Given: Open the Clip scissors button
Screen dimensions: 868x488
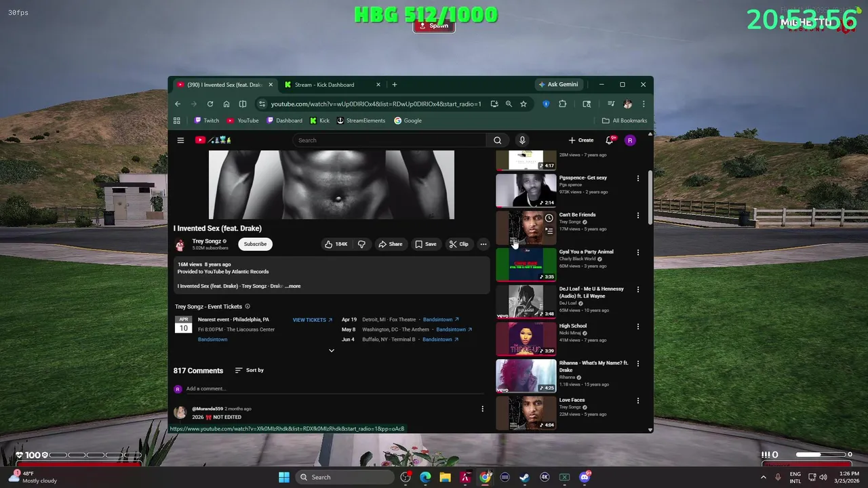Looking at the screenshot, I should [x=458, y=244].
